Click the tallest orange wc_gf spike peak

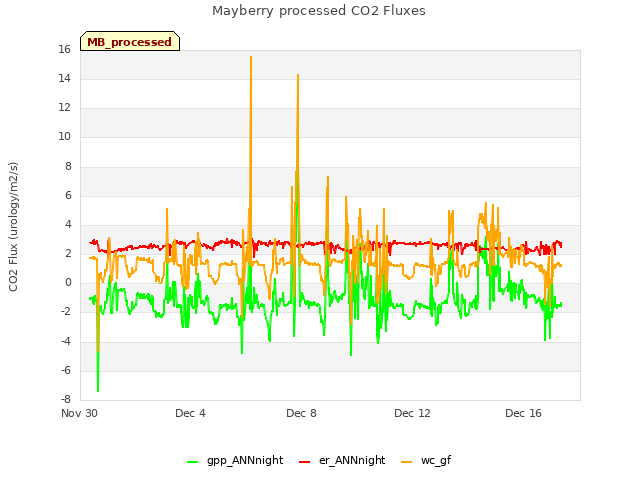251,57
